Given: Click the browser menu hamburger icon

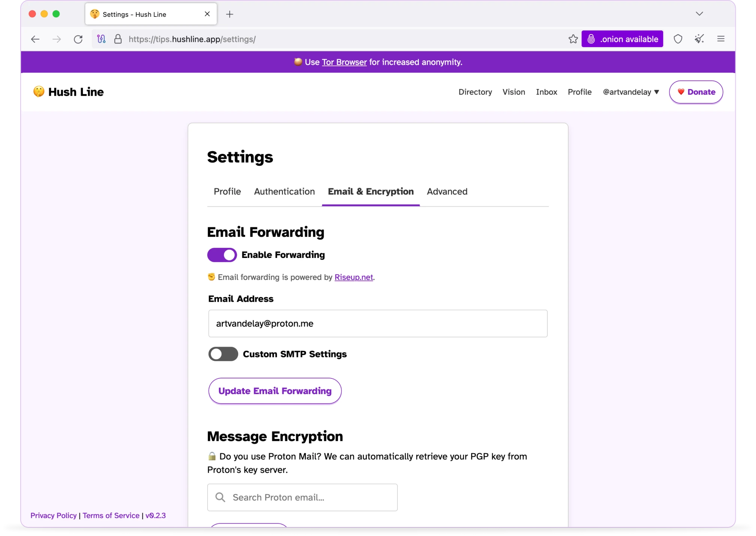Looking at the screenshot, I should click(x=721, y=39).
